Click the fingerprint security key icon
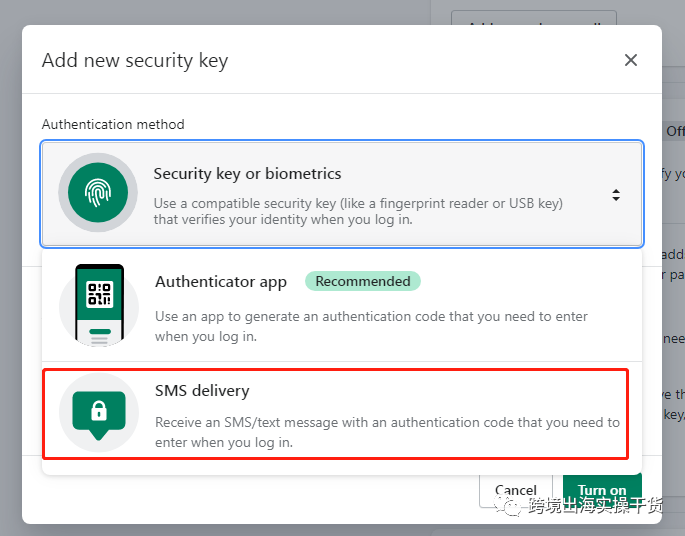685x536 pixels. 98,193
